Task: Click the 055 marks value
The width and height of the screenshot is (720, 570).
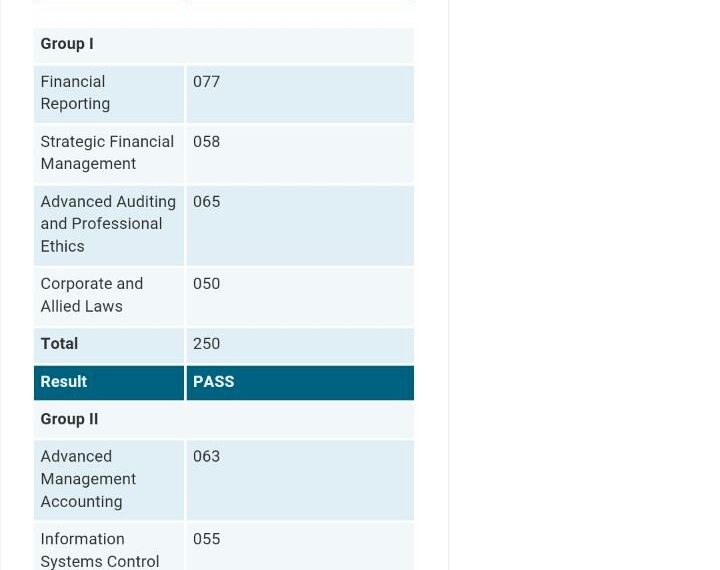Action: click(207, 539)
